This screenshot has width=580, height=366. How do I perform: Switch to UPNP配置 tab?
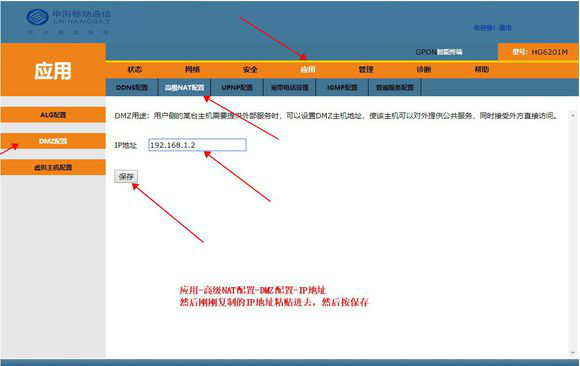[237, 87]
